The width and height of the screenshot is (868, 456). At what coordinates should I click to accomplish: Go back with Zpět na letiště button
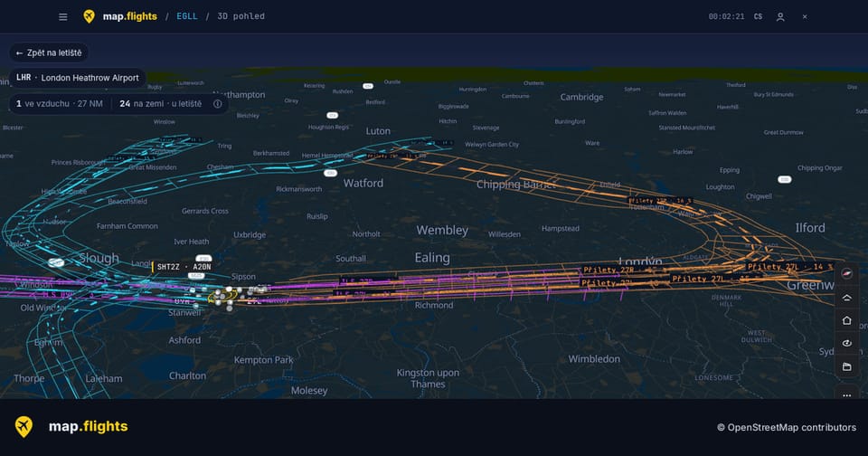pos(49,52)
